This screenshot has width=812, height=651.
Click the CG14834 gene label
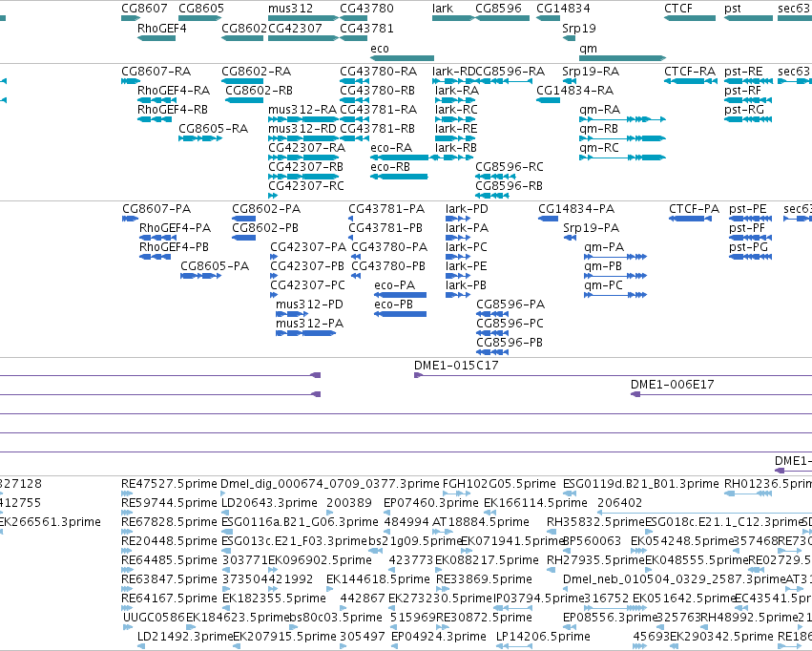(563, 9)
